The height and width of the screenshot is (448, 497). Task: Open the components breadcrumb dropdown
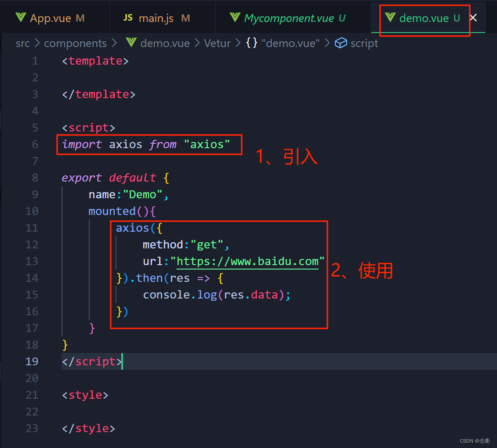click(x=75, y=43)
